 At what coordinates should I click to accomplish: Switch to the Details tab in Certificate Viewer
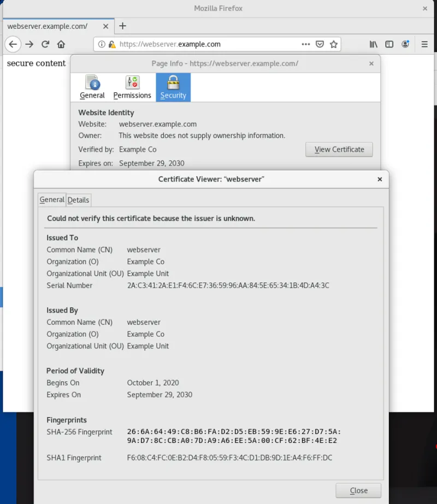pos(78,200)
